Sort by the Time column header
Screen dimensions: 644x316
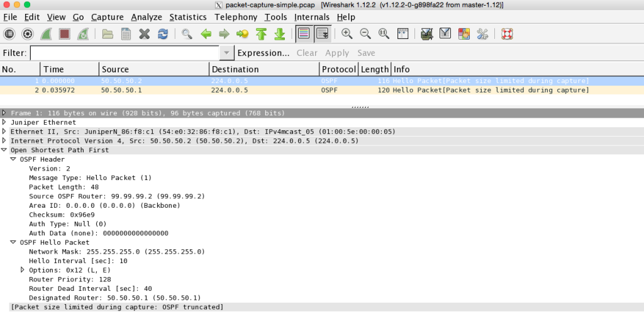[x=69, y=69]
